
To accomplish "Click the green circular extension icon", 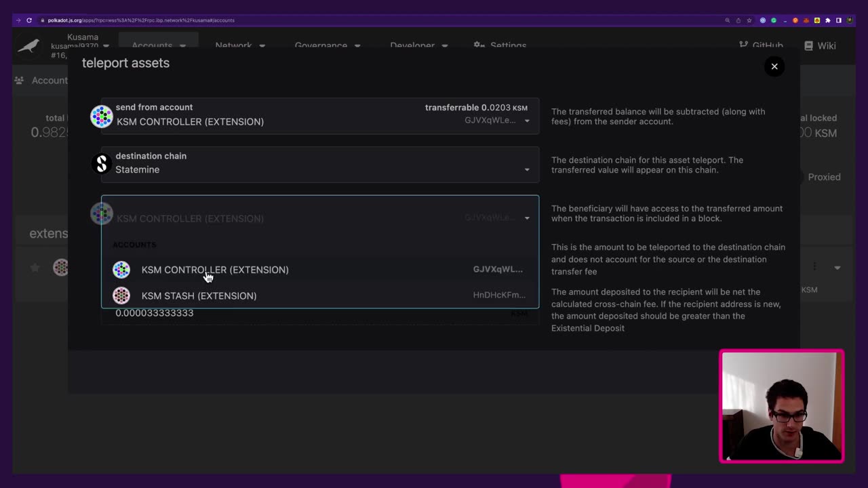I will (774, 20).
